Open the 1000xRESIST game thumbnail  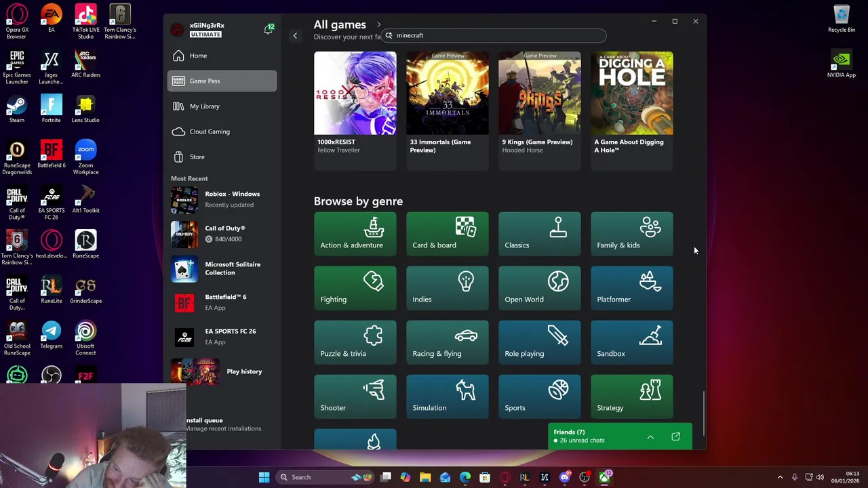coord(355,93)
